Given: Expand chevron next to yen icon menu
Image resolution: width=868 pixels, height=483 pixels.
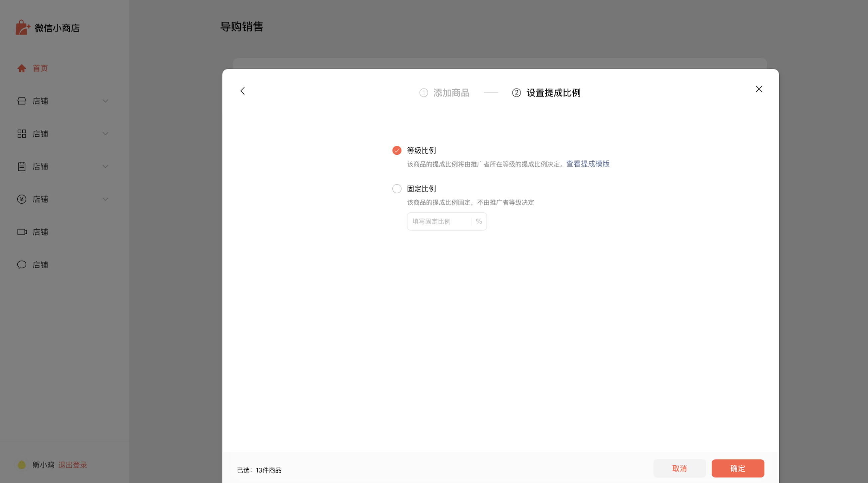Looking at the screenshot, I should pos(105,199).
